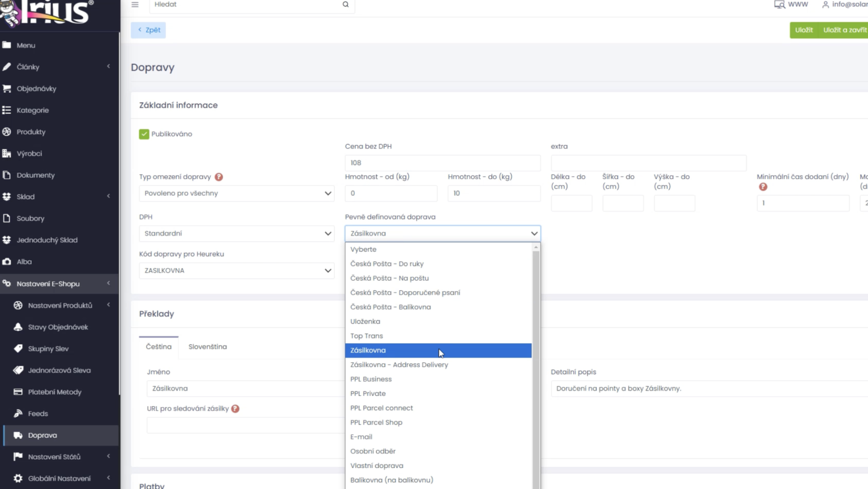Open the Typ omezení dopravy dropdown
This screenshot has height=489, width=868.
click(x=237, y=193)
